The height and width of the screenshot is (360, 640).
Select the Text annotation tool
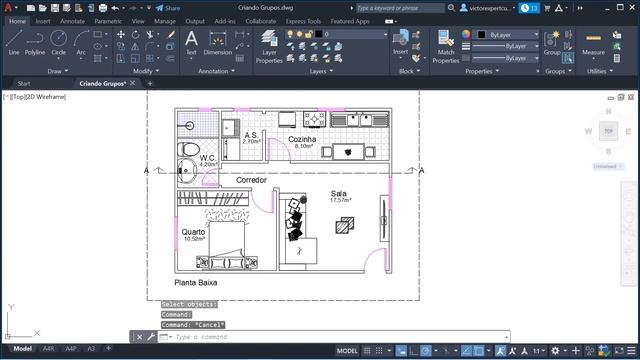click(x=191, y=42)
